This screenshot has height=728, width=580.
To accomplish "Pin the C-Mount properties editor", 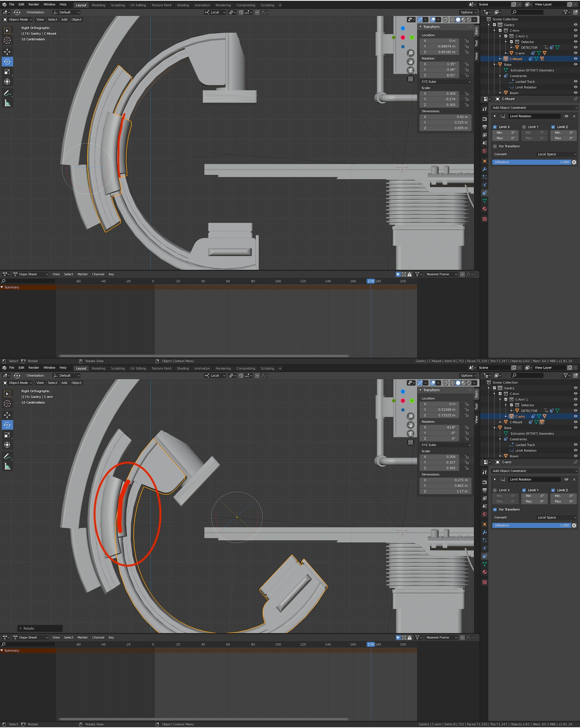I will [575, 99].
